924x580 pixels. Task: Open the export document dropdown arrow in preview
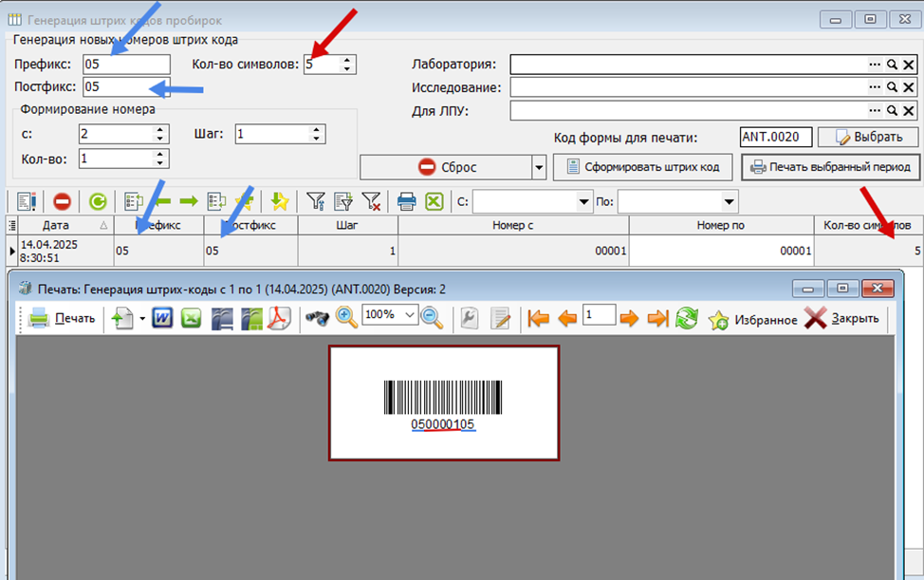[142, 319]
